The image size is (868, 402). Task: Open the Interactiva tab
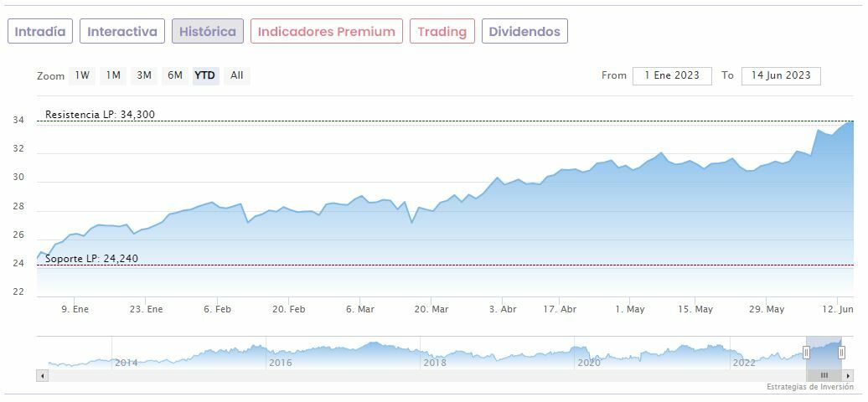[x=122, y=32]
